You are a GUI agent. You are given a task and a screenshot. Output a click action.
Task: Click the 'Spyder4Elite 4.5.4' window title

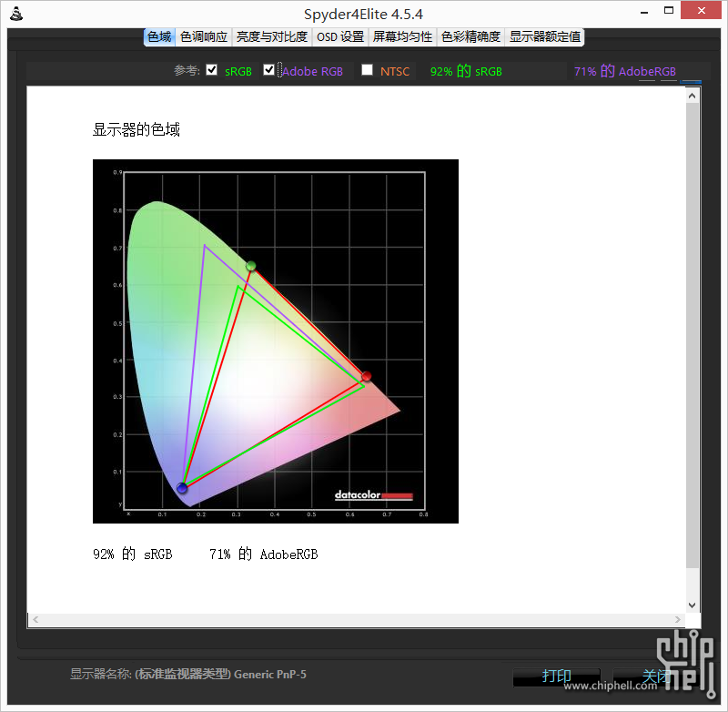click(363, 15)
